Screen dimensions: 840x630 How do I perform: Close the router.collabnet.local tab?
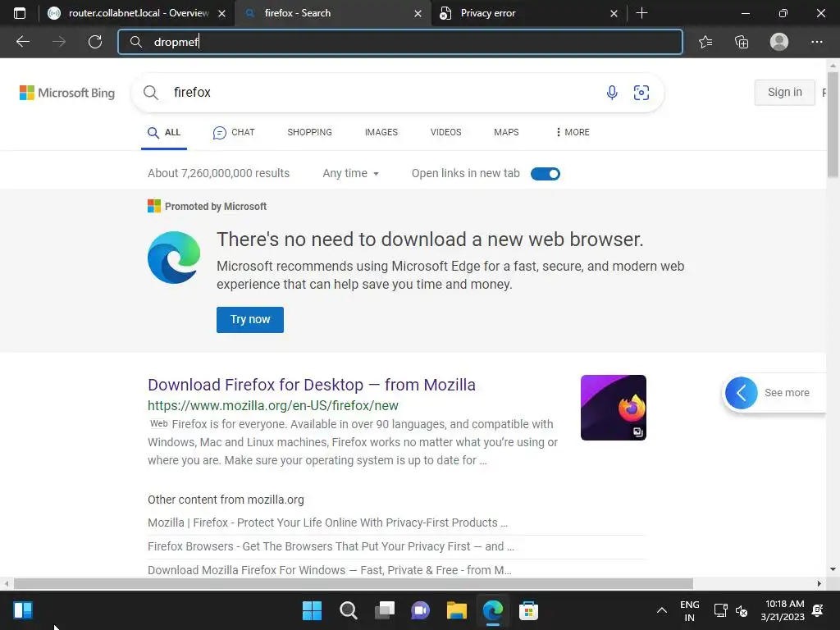click(x=221, y=13)
